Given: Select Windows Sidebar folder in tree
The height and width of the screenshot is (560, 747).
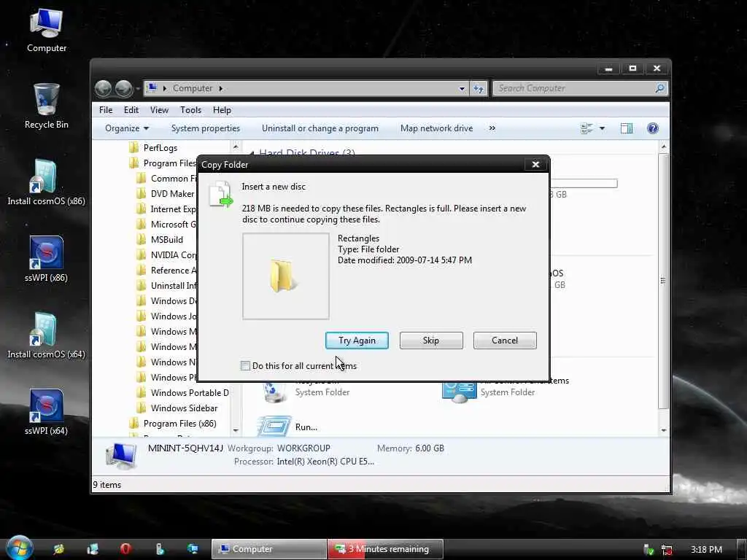Looking at the screenshot, I should coord(177,408).
